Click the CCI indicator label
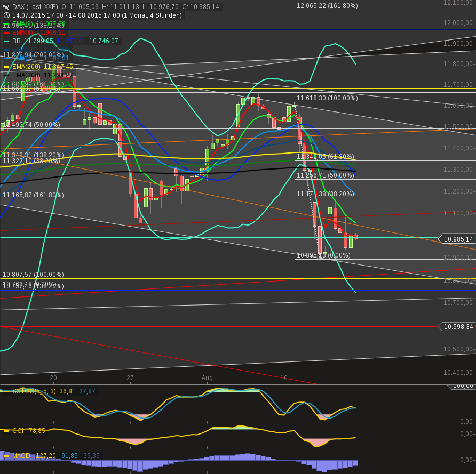Image resolution: width=476 pixels, height=474 pixels. click(18, 431)
